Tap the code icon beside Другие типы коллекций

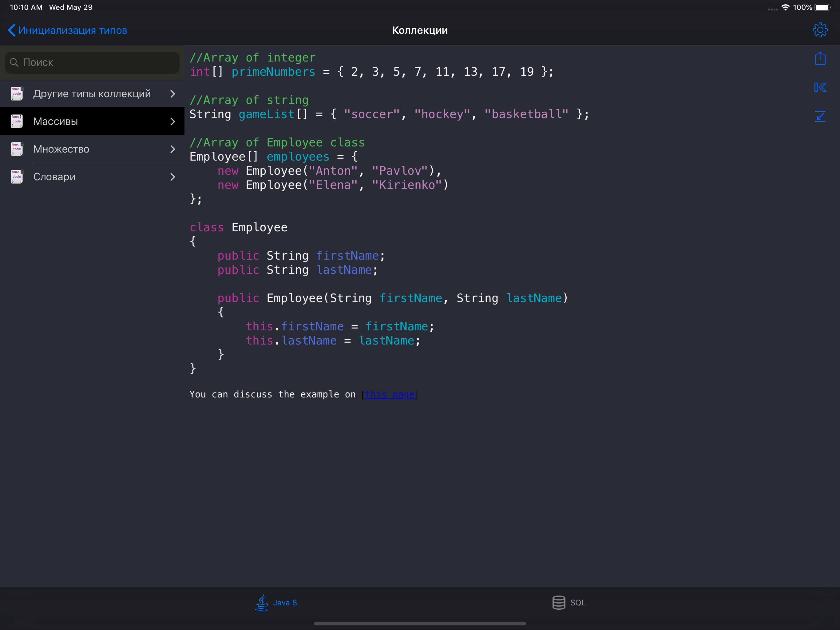point(17,94)
